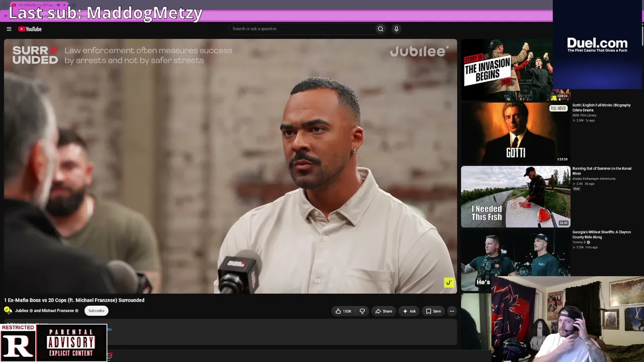Screen dimensions: 644x362
Task: Click the '2.6M 1y ago' view count
Action: [x=584, y=121]
